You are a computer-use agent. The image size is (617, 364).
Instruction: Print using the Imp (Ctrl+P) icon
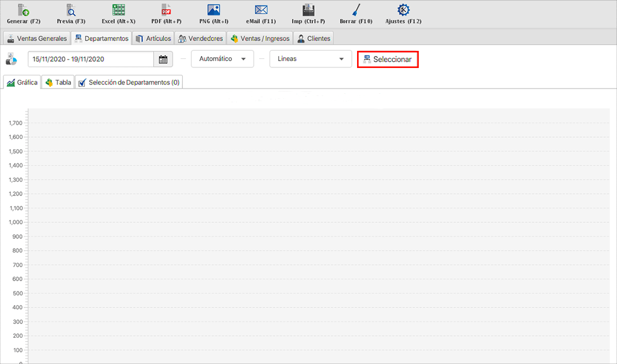pos(308,10)
